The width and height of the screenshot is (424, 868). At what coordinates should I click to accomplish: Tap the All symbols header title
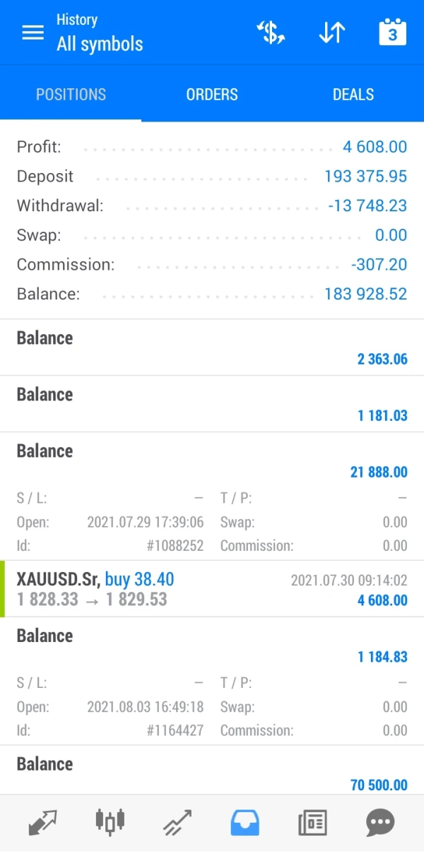100,44
